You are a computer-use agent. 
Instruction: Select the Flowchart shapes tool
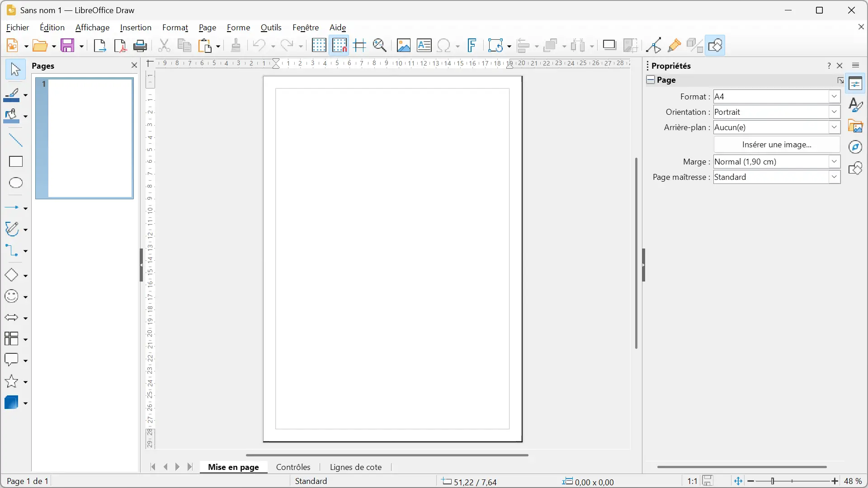click(12, 339)
